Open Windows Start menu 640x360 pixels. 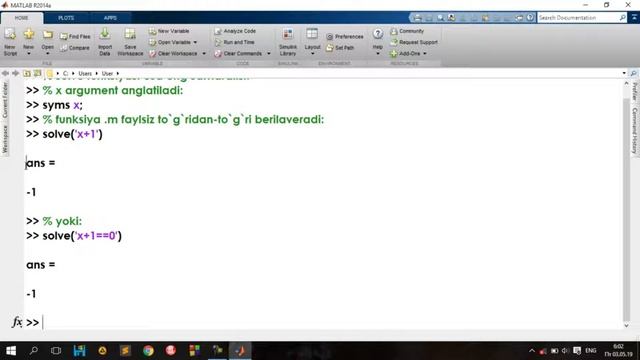(11, 351)
